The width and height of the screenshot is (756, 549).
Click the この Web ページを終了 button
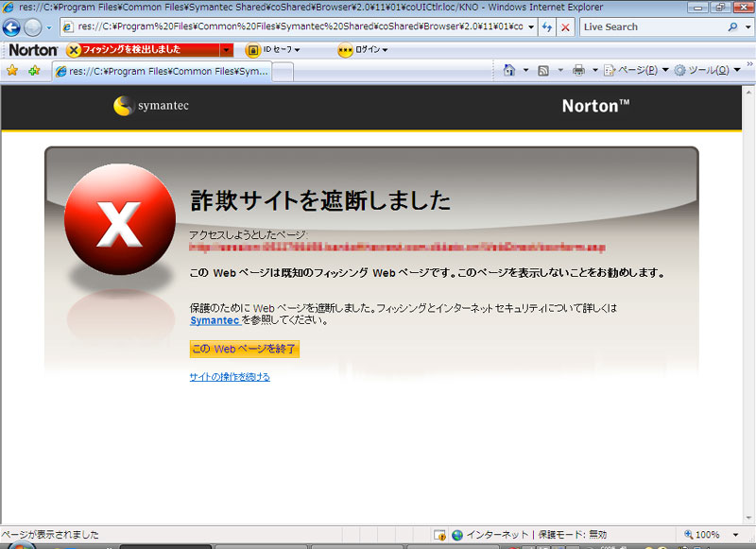pyautogui.click(x=245, y=349)
